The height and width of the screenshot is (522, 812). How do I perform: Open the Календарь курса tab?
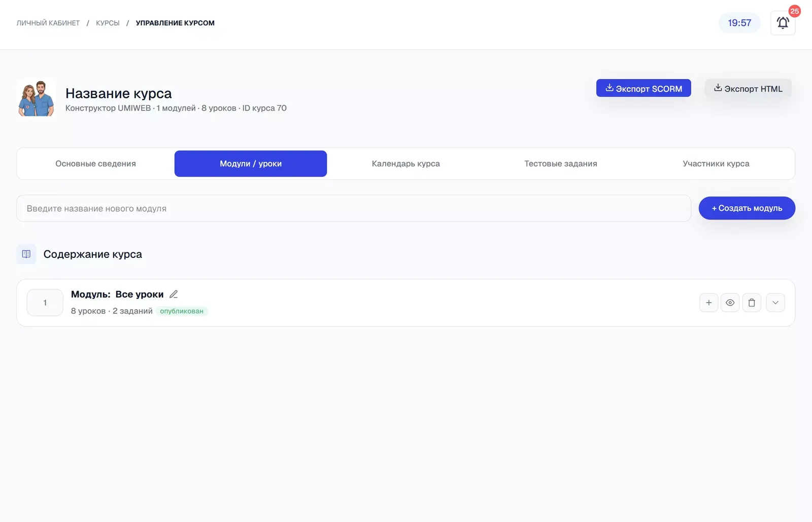pos(405,164)
